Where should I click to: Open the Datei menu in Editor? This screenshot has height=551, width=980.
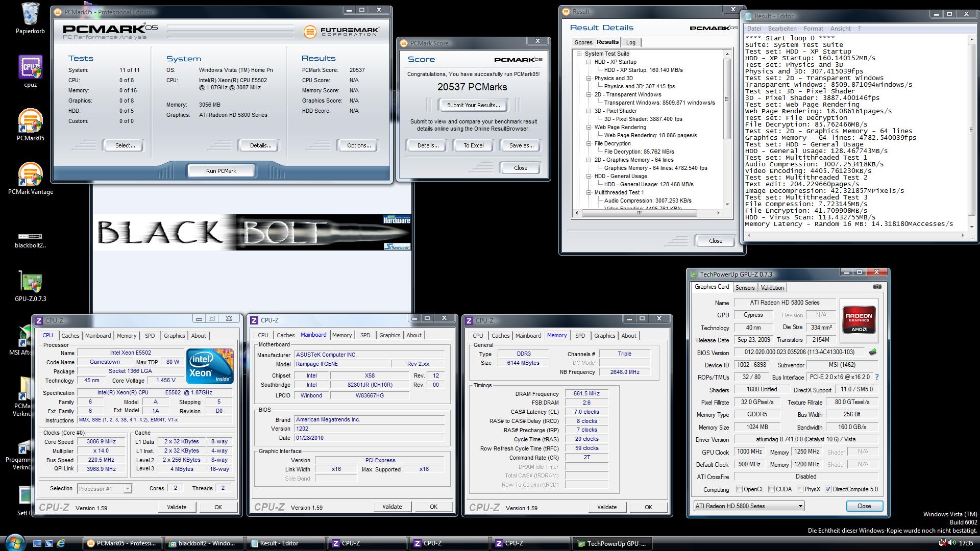pos(754,29)
